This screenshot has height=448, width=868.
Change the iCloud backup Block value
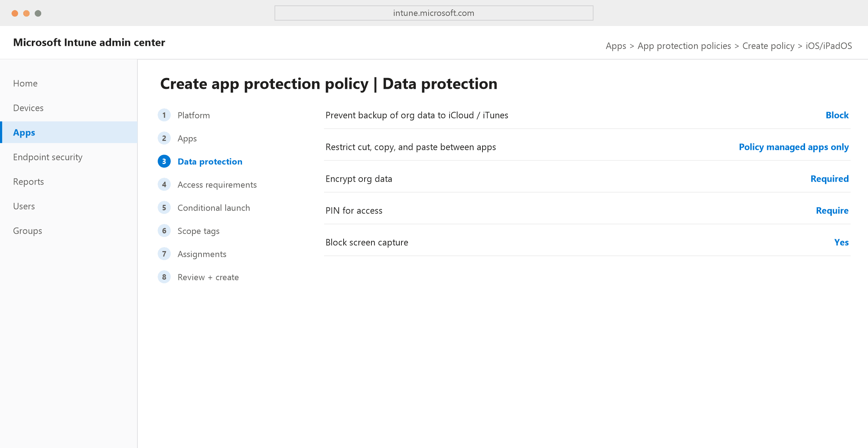tap(837, 115)
